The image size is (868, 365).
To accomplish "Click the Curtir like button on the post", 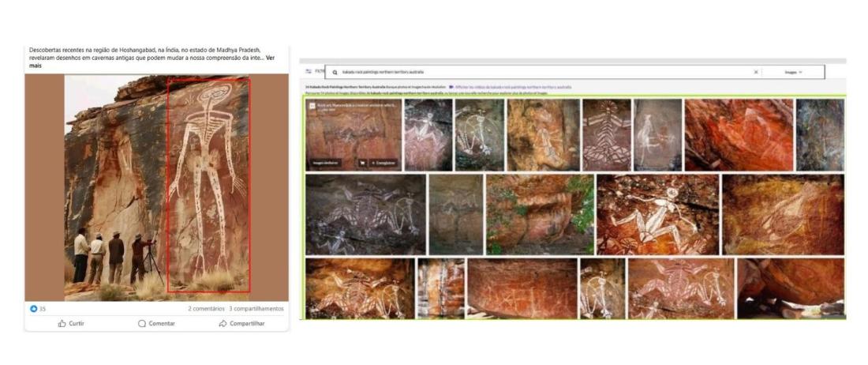I will (x=71, y=323).
